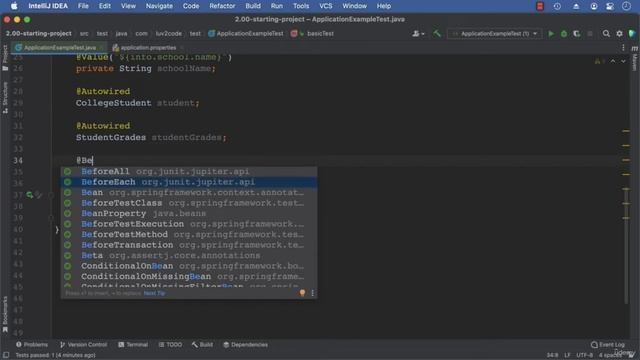The image size is (640, 360).
Task: Select Bean springframework completion suggestion
Action: point(189,193)
